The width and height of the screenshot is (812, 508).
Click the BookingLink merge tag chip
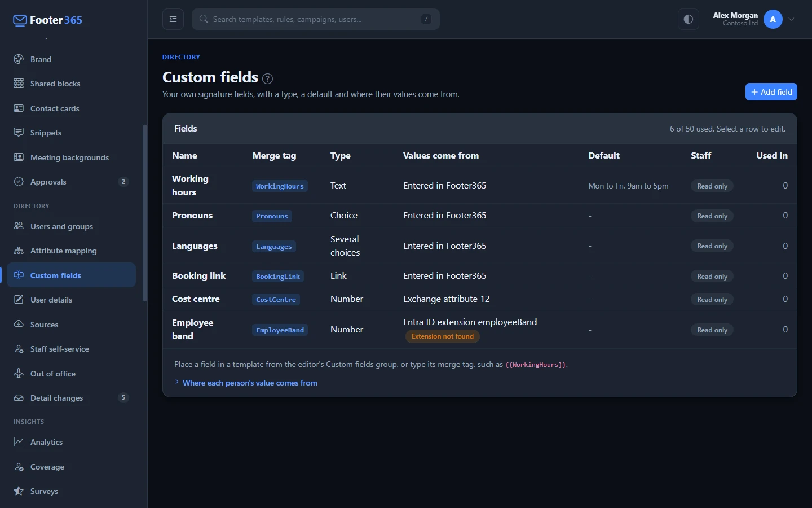(x=278, y=277)
